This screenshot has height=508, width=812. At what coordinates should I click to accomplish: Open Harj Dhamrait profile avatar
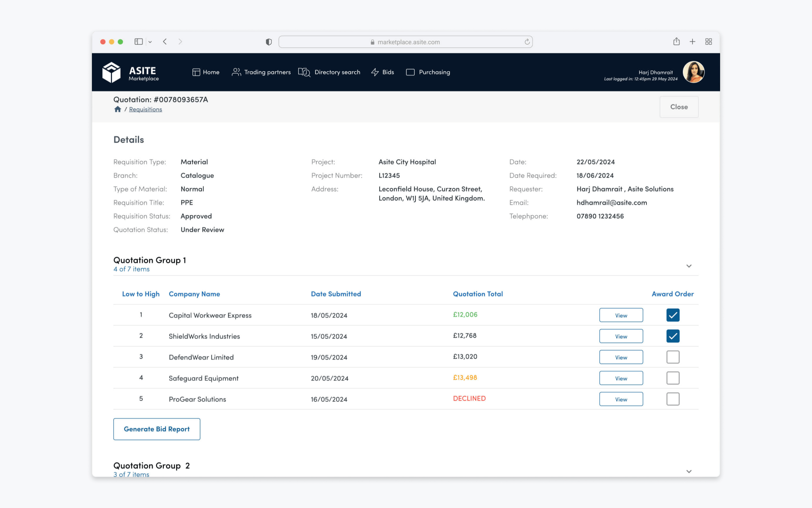(693, 72)
